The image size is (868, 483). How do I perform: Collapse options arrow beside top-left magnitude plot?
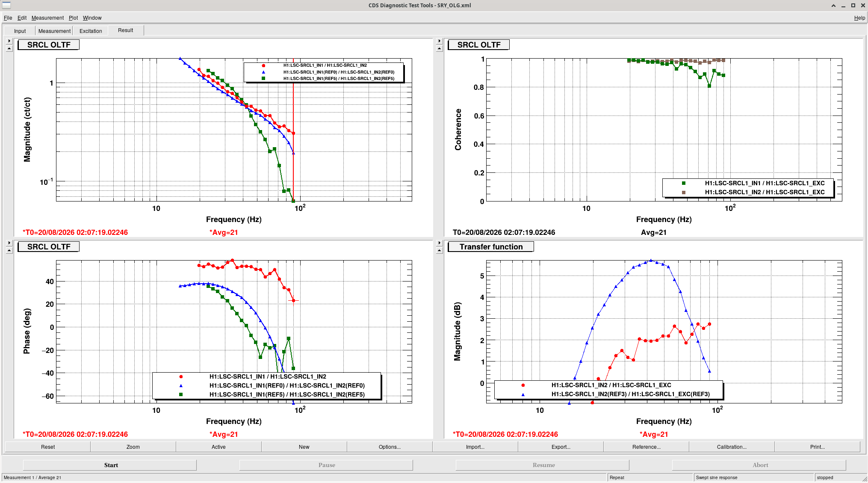click(x=9, y=48)
